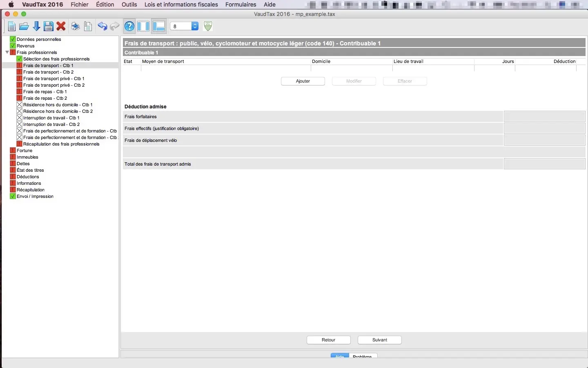The image size is (588, 368).
Task: Click the Jours column header
Action: tap(508, 61)
